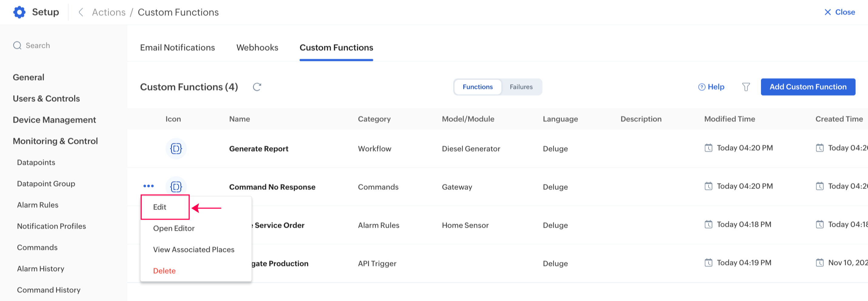
Task: Open Alarm Rules in the sidebar
Action: pyautogui.click(x=38, y=205)
